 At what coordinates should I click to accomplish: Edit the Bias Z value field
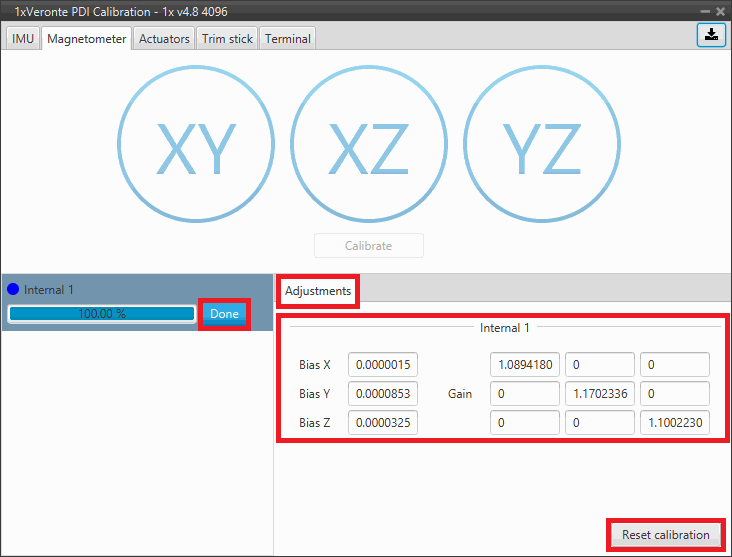[x=383, y=423]
